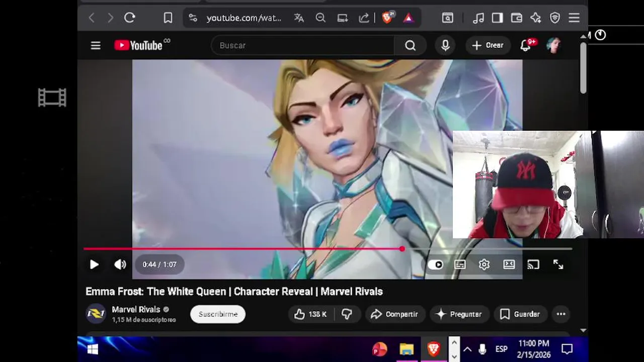Open the browser main hamburger menu
The height and width of the screenshot is (362, 644).
click(x=574, y=18)
